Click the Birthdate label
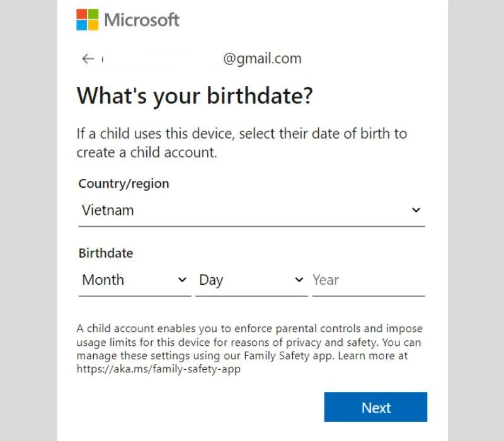The height and width of the screenshot is (441, 504). click(x=106, y=253)
